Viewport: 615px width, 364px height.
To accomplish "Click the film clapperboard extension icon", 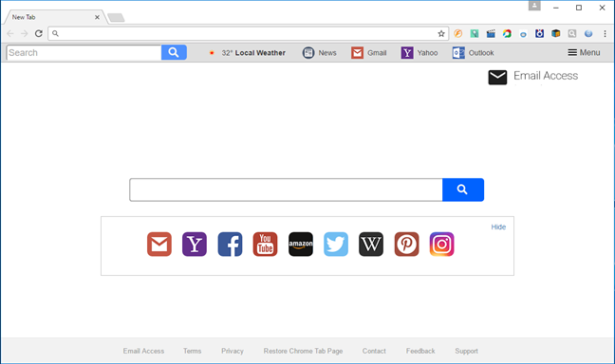I will tap(491, 34).
